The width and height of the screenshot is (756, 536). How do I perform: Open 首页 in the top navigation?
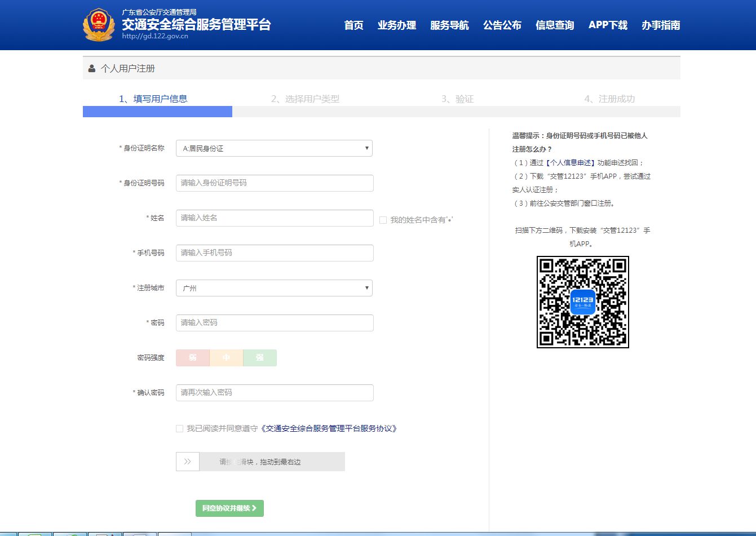click(353, 25)
